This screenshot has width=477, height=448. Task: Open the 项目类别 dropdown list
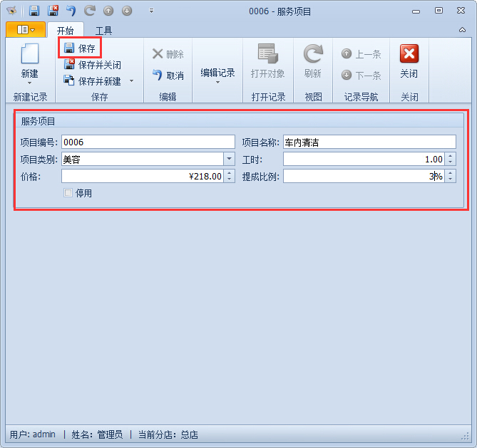tap(229, 160)
